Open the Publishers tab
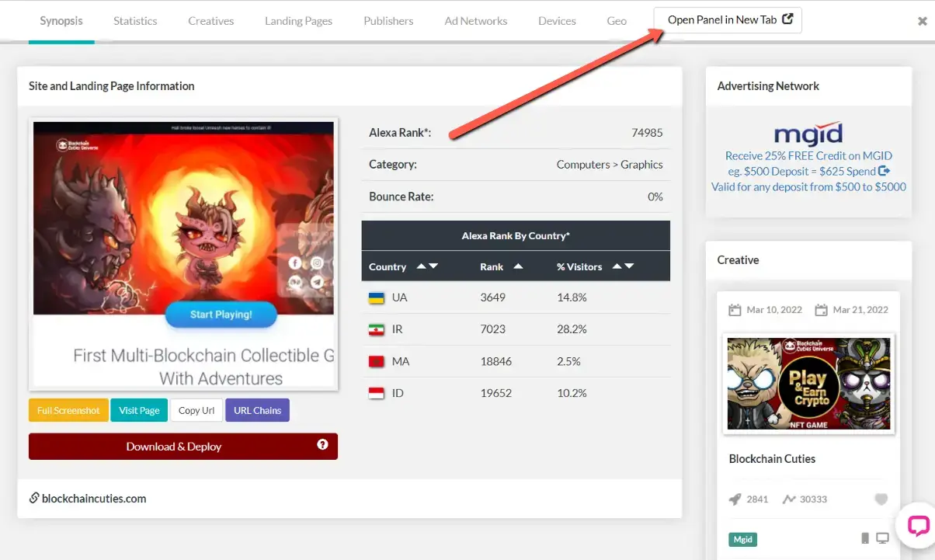This screenshot has width=935, height=560. (x=388, y=21)
